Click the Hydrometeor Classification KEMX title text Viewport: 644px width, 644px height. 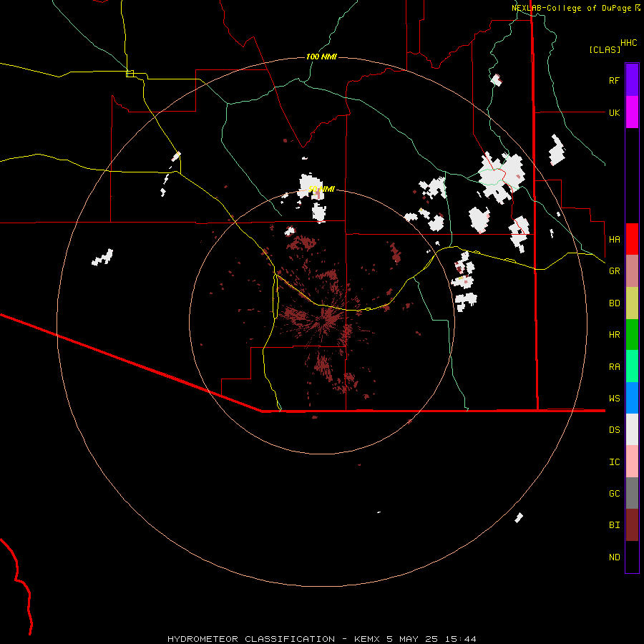click(x=322, y=639)
